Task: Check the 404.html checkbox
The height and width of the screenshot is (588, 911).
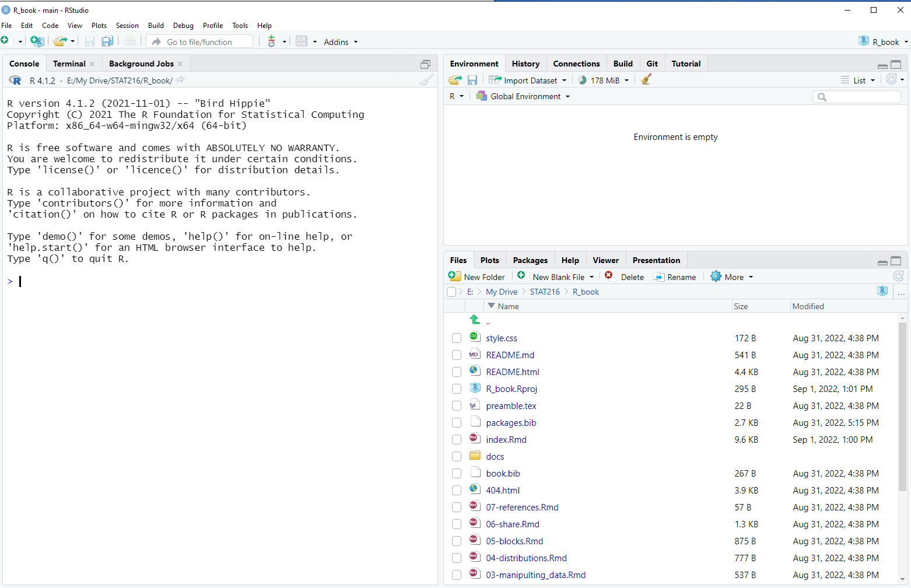Action: click(x=457, y=491)
